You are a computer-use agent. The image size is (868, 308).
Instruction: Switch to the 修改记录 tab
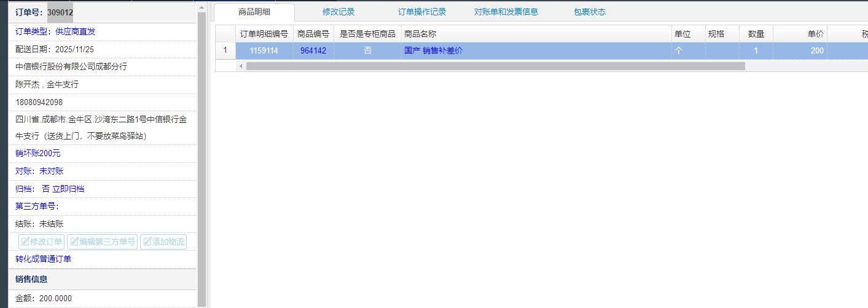tap(338, 12)
